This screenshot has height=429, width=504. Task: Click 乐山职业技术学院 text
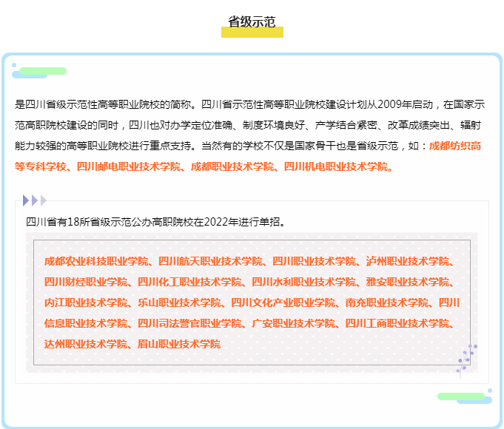coord(179,303)
